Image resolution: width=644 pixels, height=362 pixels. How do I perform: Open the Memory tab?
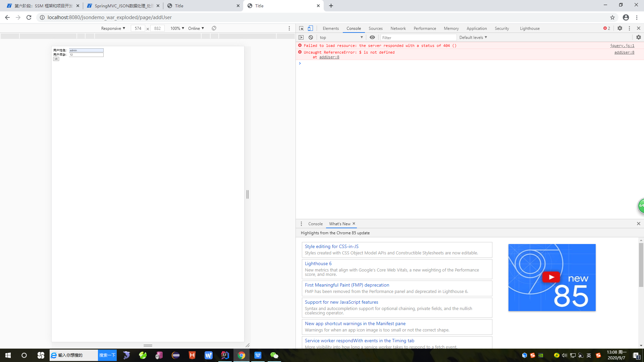(451, 28)
